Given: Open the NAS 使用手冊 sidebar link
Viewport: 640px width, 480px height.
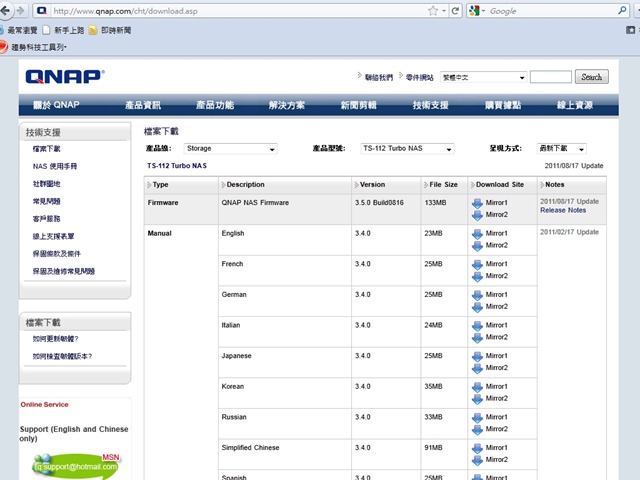Looking at the screenshot, I should pyautogui.click(x=55, y=167).
